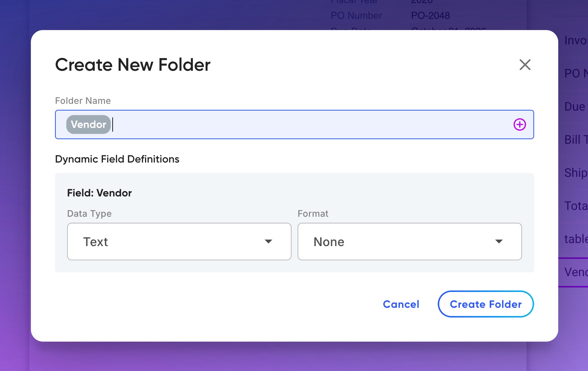Click the Create Folder button
This screenshot has height=371, width=588.
[486, 304]
